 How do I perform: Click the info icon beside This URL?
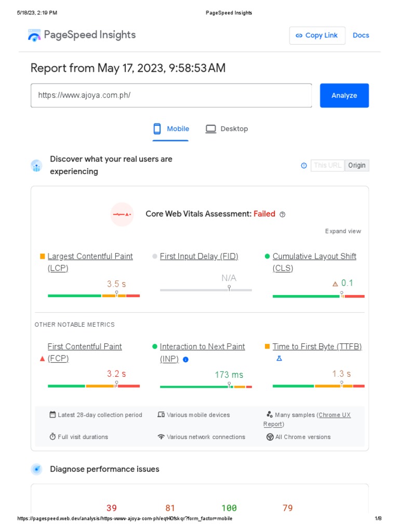(x=304, y=166)
